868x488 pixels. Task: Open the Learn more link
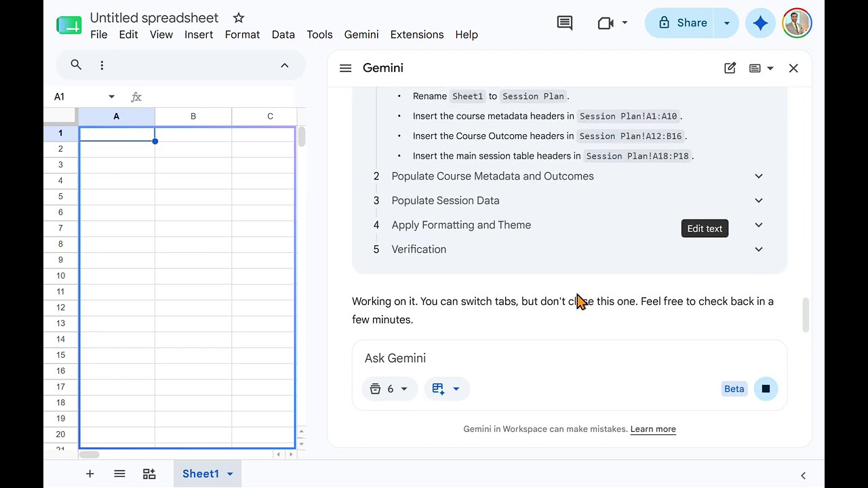[x=653, y=429]
